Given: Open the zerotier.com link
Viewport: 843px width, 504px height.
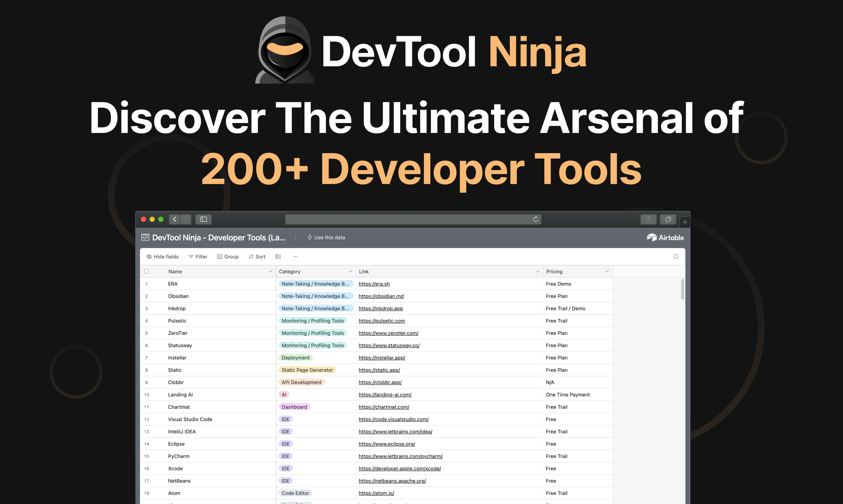Looking at the screenshot, I should (x=389, y=333).
